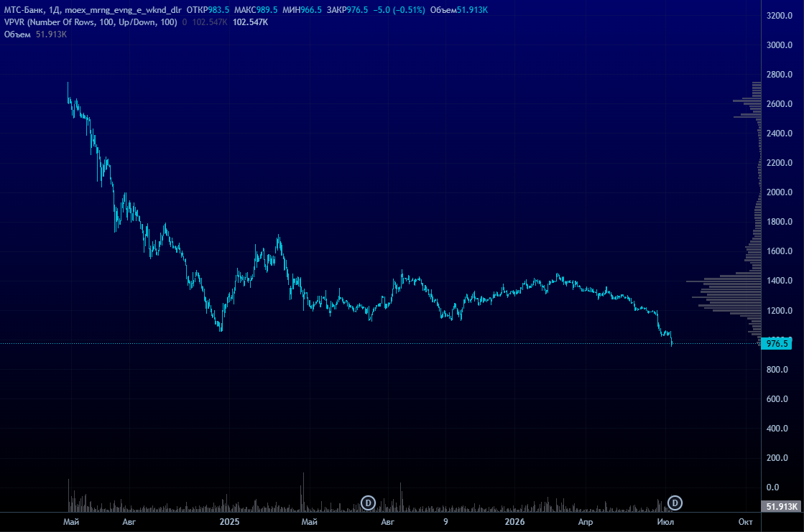
Task: Click the dividend D marker before Авг 2025
Action: coord(368,503)
